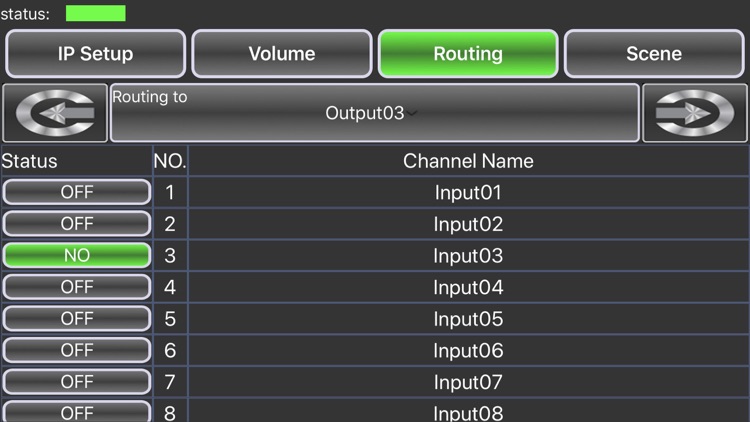Enable routing for Input05
This screenshot has height=422, width=750.
coord(77,319)
